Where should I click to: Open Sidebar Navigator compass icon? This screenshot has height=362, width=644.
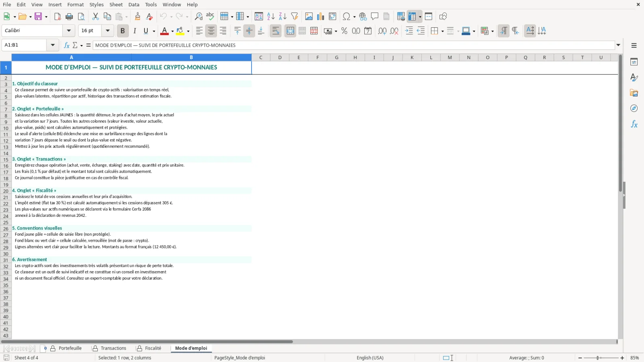(634, 109)
